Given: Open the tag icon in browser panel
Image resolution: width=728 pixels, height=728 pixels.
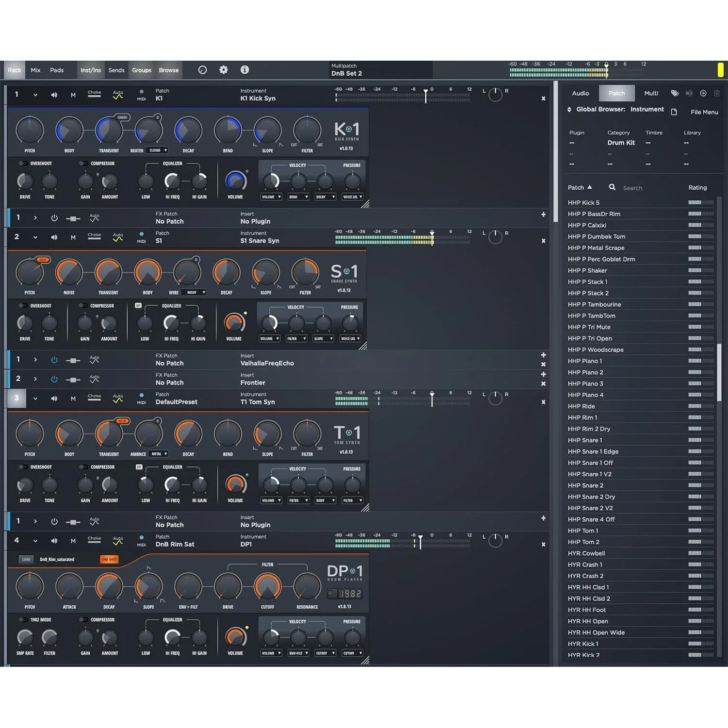Looking at the screenshot, I should (675, 93).
